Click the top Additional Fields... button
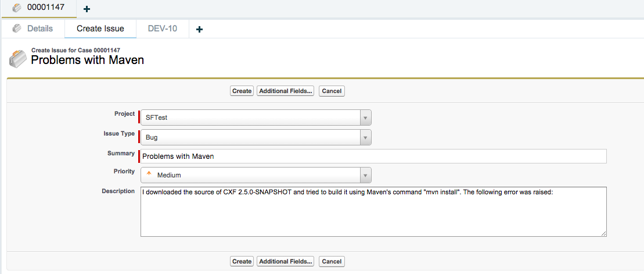Screen dimensions: 644x274 (286, 91)
